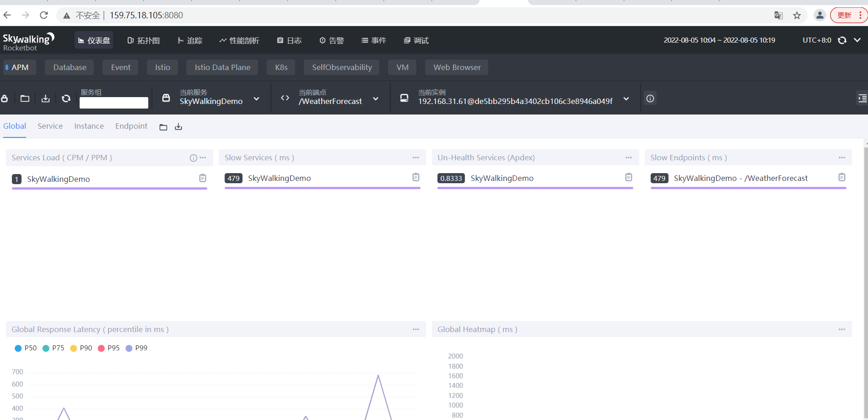The height and width of the screenshot is (420, 868).
Task: Switch to the Endpoint tab
Action: (x=131, y=126)
